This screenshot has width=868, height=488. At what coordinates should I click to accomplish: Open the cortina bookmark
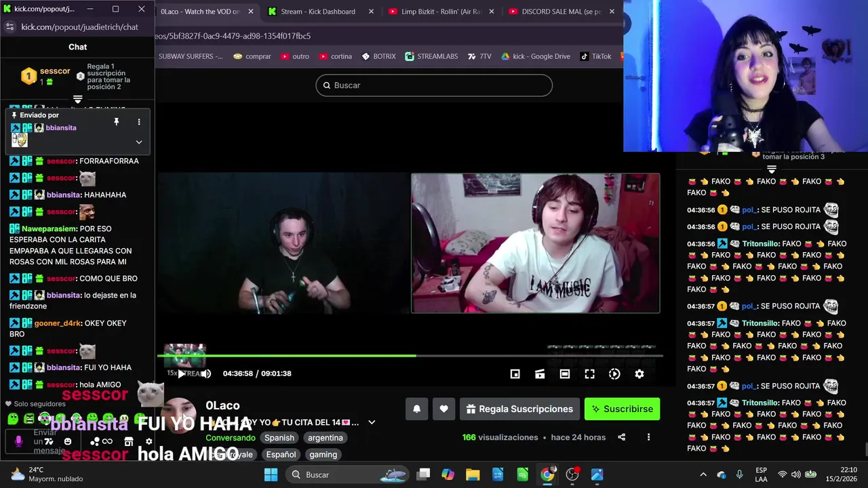[x=335, y=56]
